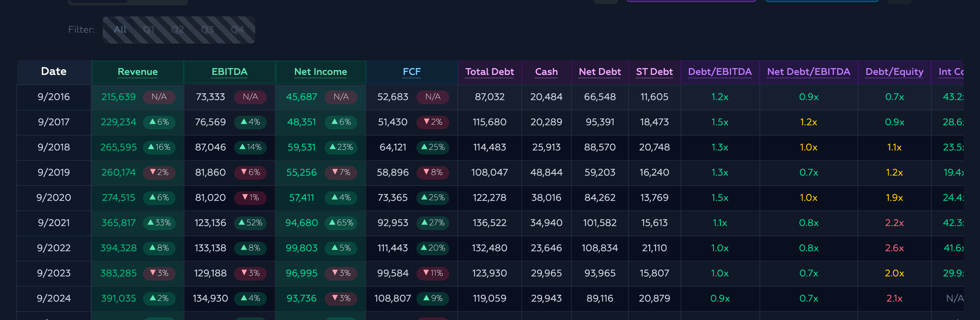Click Debt/Equity value 2.2x

pyautogui.click(x=894, y=223)
